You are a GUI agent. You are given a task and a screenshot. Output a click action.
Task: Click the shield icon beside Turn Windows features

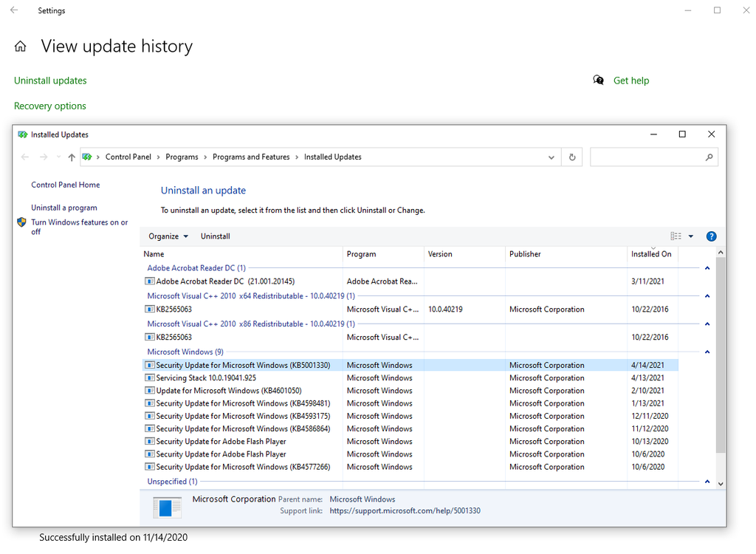[x=21, y=222]
